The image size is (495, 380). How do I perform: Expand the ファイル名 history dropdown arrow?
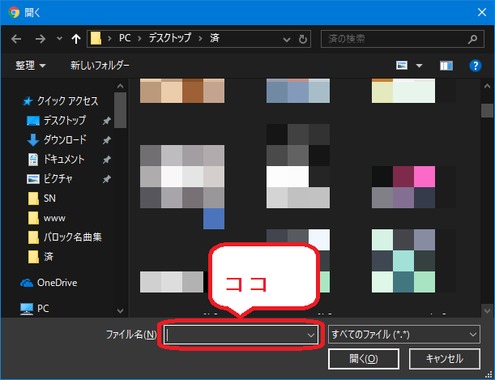pyautogui.click(x=311, y=335)
